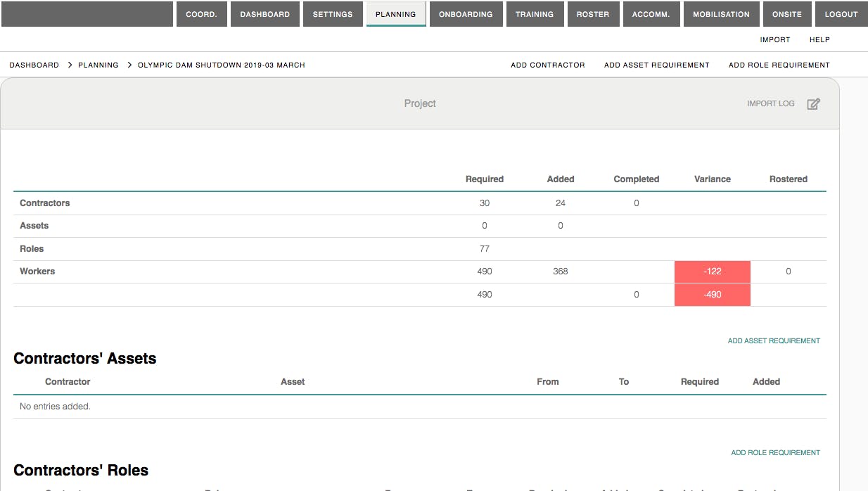Click the Rostered column header
The width and height of the screenshot is (868, 491).
click(x=789, y=179)
